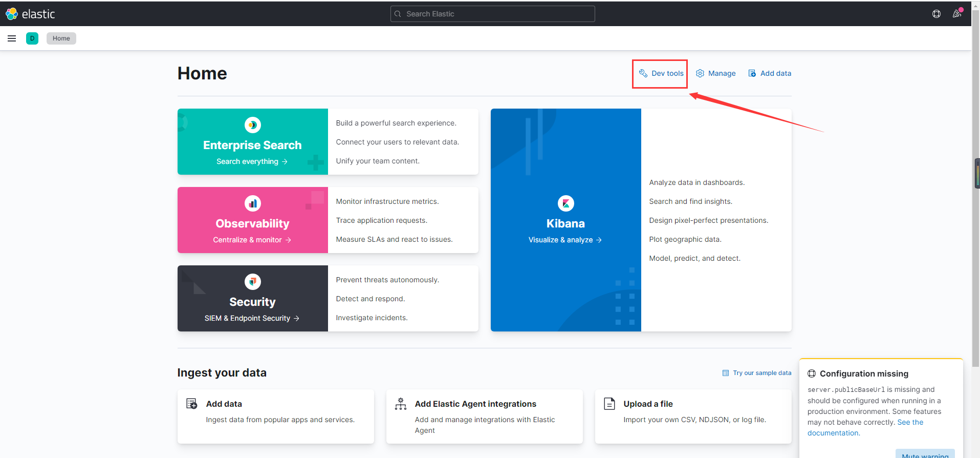The width and height of the screenshot is (980, 458).
Task: Click the Observability logo icon
Action: point(252,203)
